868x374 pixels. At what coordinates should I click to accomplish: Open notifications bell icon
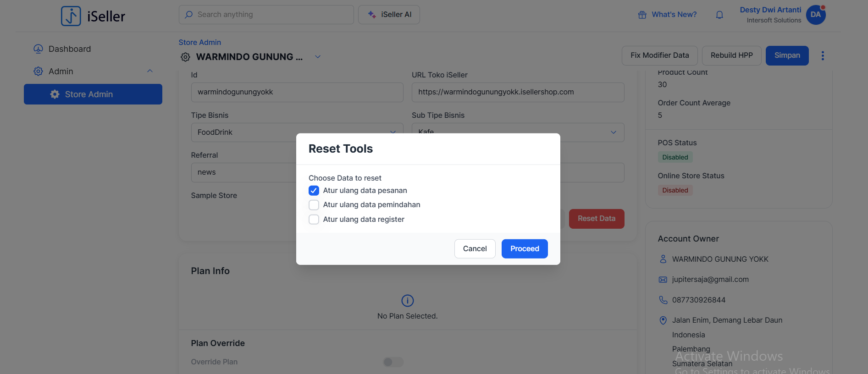[x=719, y=15]
